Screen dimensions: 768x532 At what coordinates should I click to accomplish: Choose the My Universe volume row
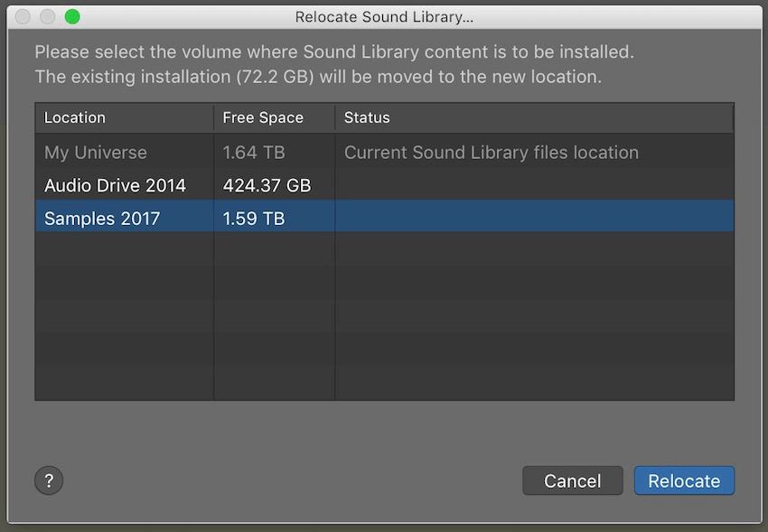(385, 153)
